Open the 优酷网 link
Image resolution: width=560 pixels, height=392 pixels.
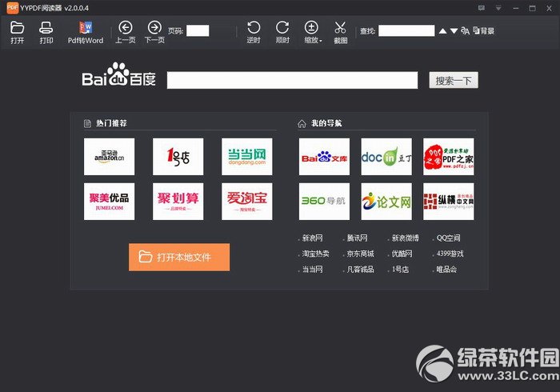click(x=402, y=254)
